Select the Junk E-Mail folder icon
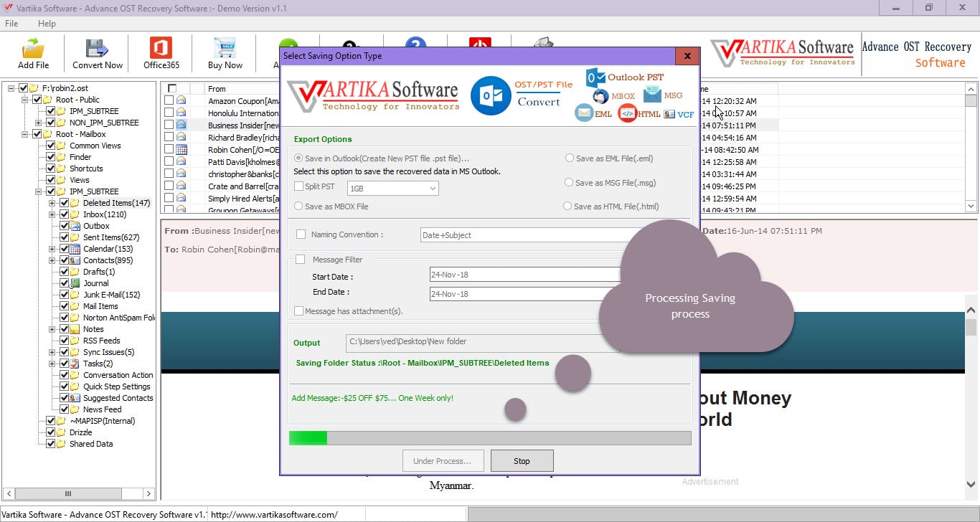The height and width of the screenshot is (522, 980). coord(75,295)
